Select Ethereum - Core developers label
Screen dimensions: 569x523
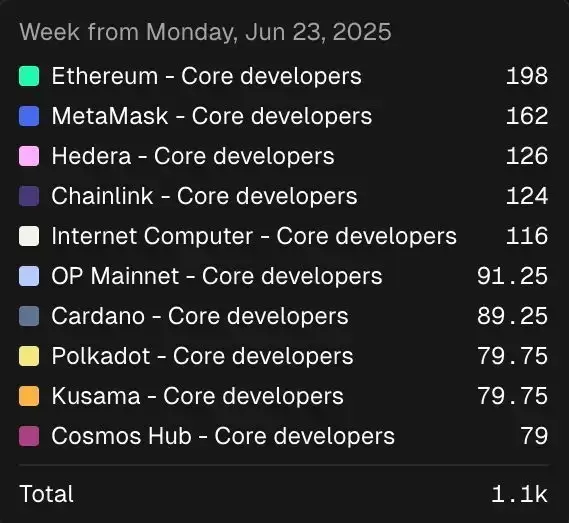tap(206, 76)
